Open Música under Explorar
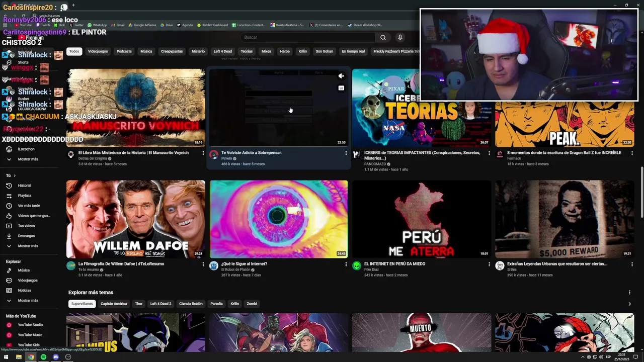The height and width of the screenshot is (362, 644). tap(24, 270)
